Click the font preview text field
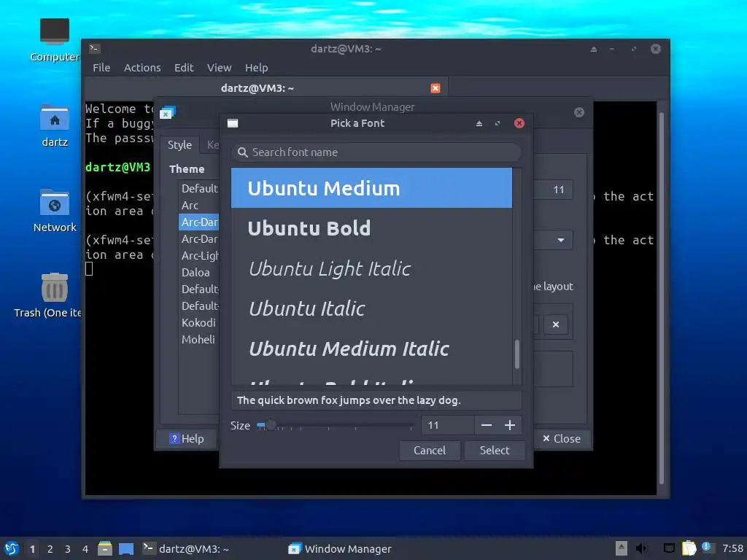The image size is (747, 560). (376, 400)
